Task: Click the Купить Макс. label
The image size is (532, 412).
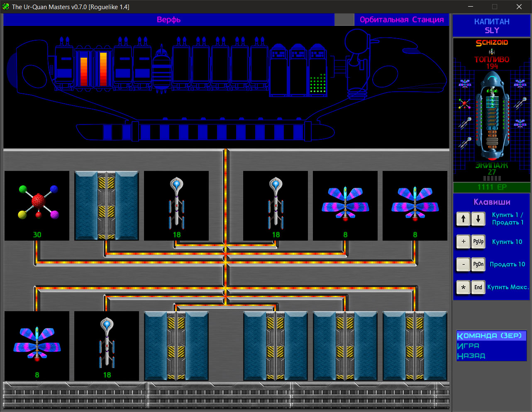Action: 508,287
